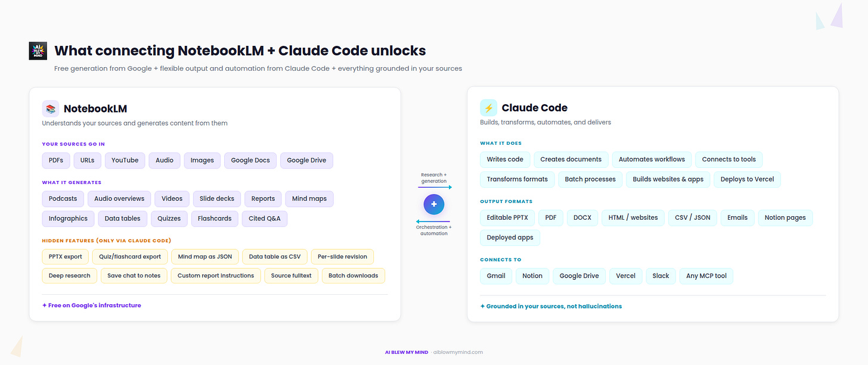Select the Deployed apps output chip

(510, 238)
